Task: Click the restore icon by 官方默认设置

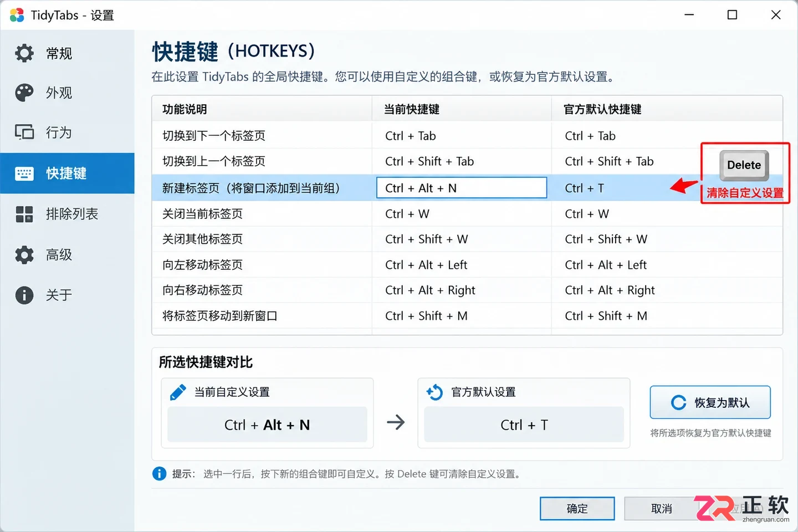Action: [x=434, y=392]
